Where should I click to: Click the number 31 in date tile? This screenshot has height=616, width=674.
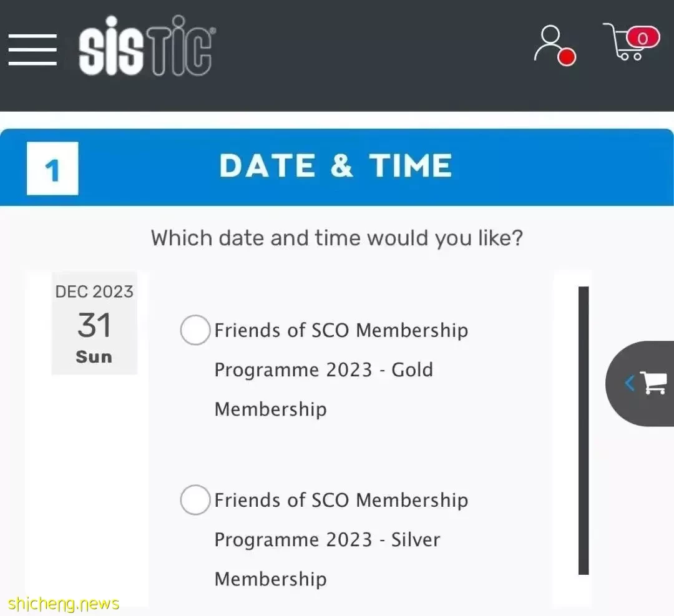pos(95,325)
